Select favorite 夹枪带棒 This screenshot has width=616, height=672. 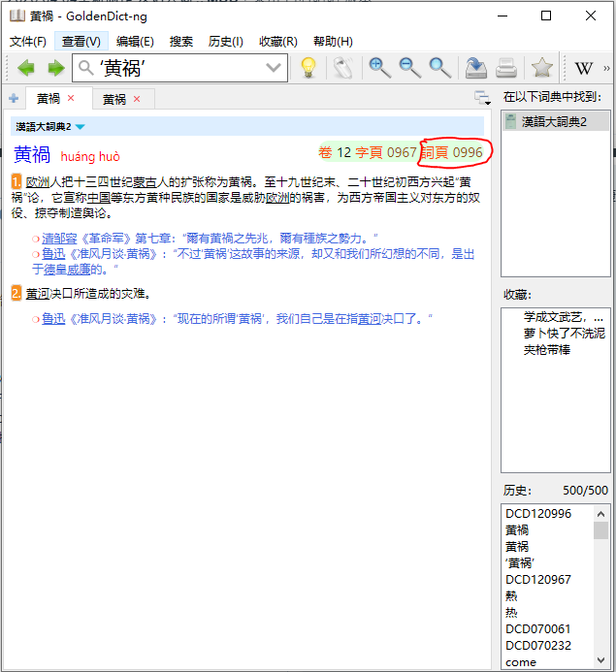[x=546, y=350]
